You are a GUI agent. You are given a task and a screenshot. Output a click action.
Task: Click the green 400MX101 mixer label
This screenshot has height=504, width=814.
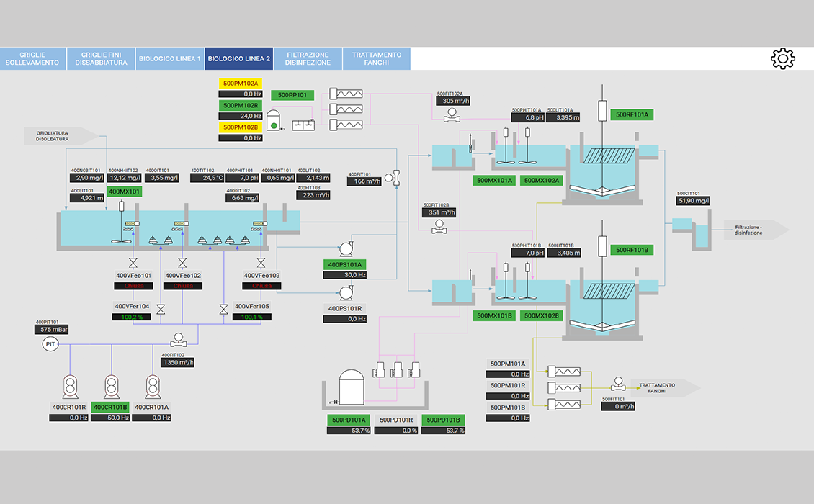pos(125,192)
